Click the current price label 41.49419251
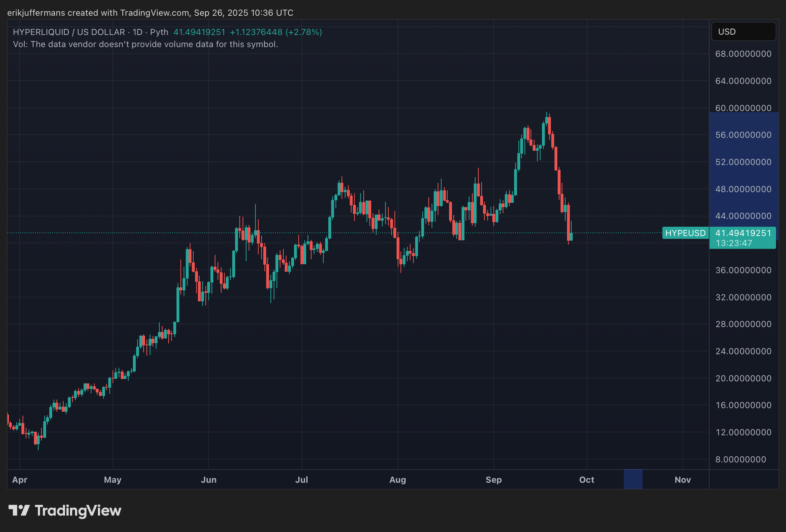Image resolution: width=786 pixels, height=532 pixels. 743,233
